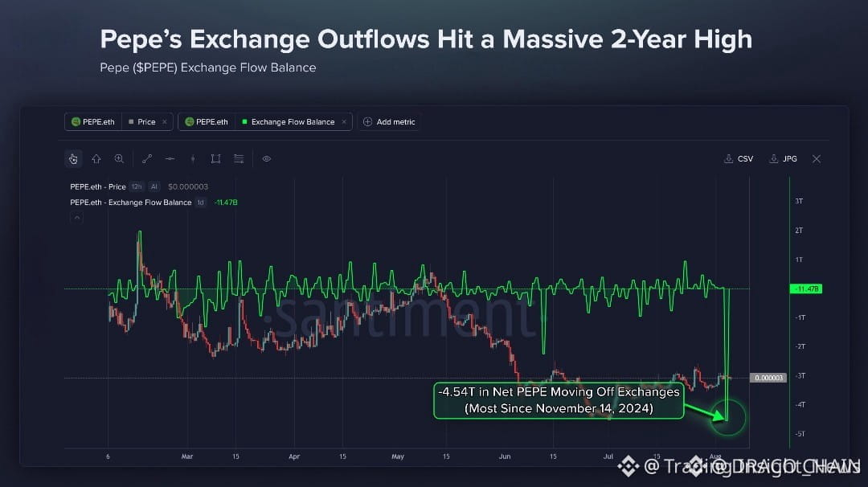
Task: Activate the zoom-in magnifier tool
Action: pyautogui.click(x=119, y=159)
